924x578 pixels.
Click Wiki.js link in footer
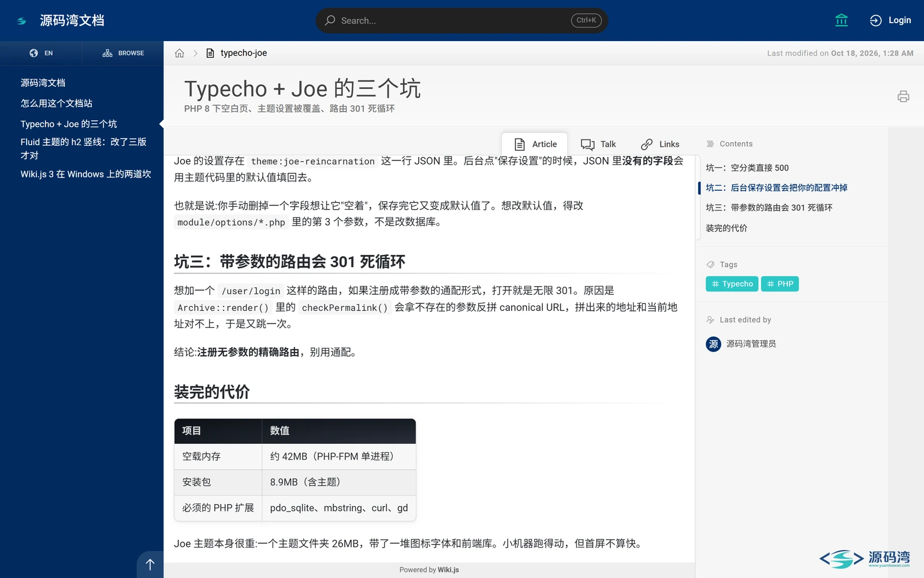point(448,570)
